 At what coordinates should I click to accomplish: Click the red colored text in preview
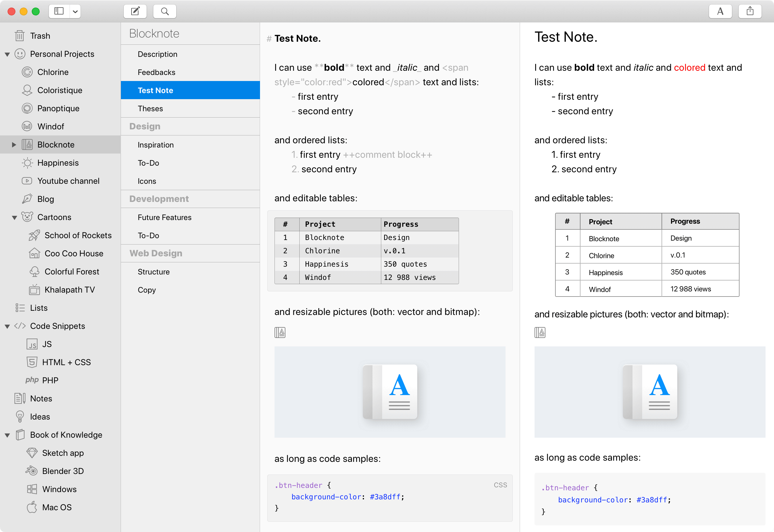tap(689, 68)
